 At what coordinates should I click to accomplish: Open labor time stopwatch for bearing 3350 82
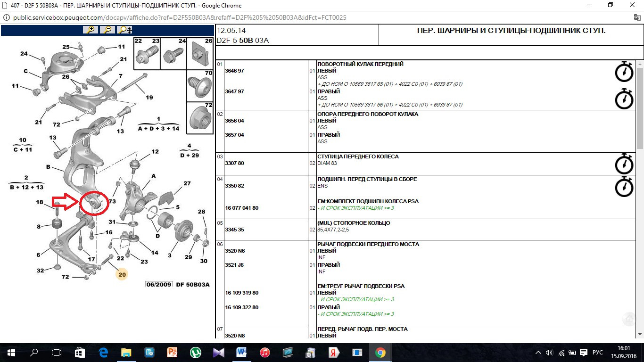624,186
